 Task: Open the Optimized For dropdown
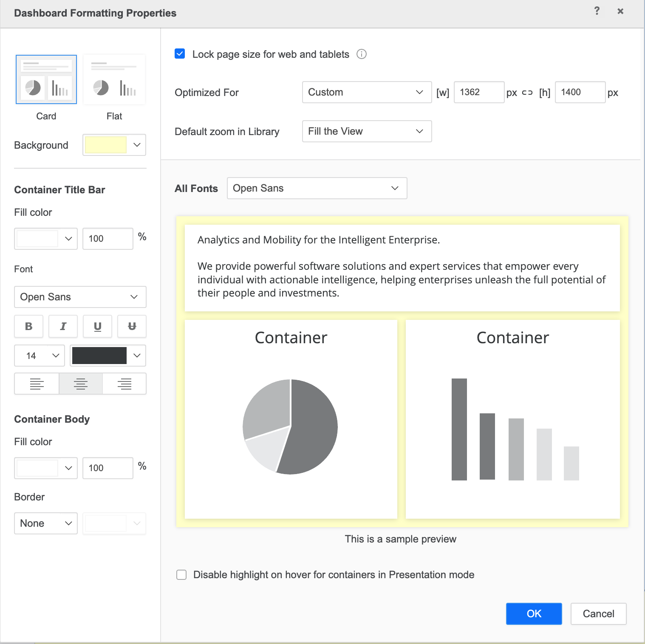(x=367, y=92)
